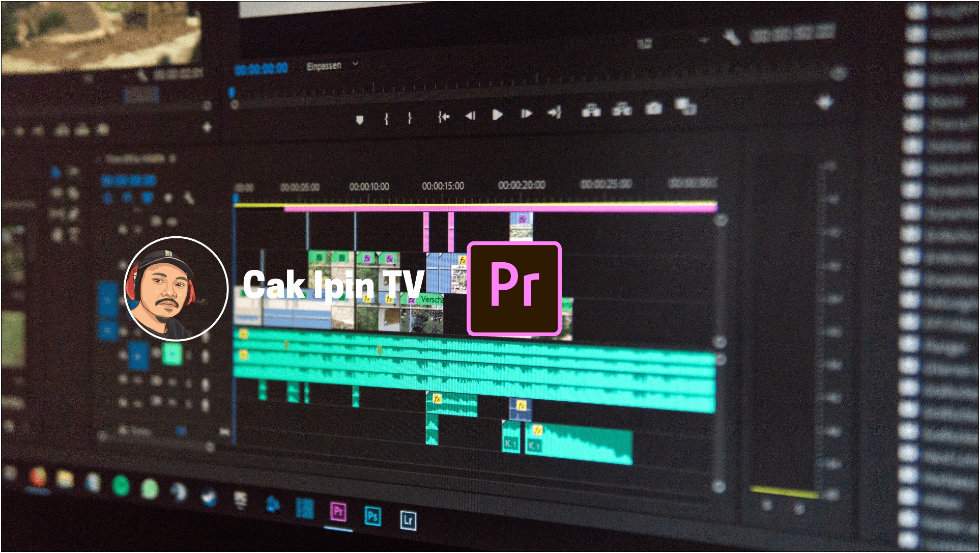Start playback with the Play button
This screenshot has width=980, height=553.
click(498, 115)
